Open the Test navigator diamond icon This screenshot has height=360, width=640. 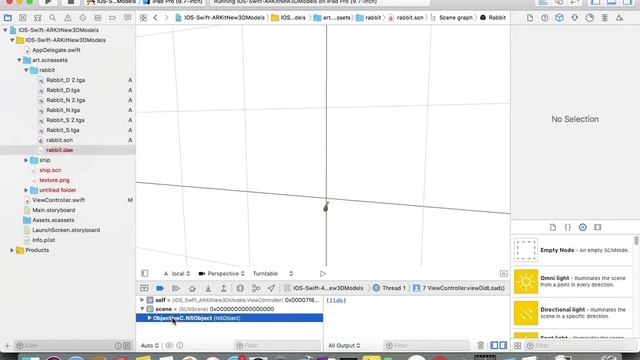pyautogui.click(x=82, y=18)
